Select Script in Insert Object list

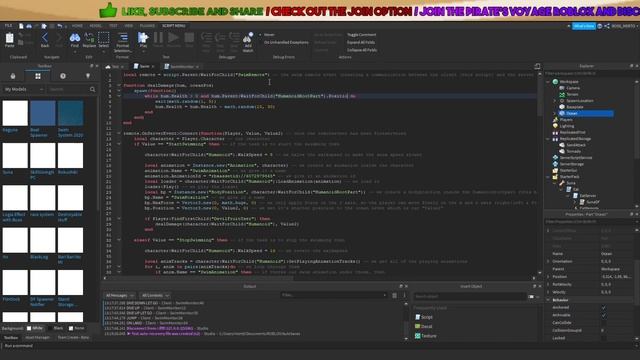point(427,317)
